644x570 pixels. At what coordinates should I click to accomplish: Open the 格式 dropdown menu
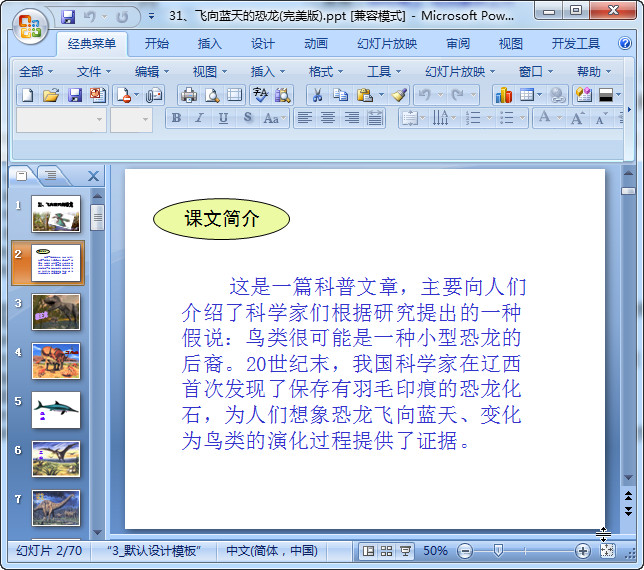click(326, 72)
